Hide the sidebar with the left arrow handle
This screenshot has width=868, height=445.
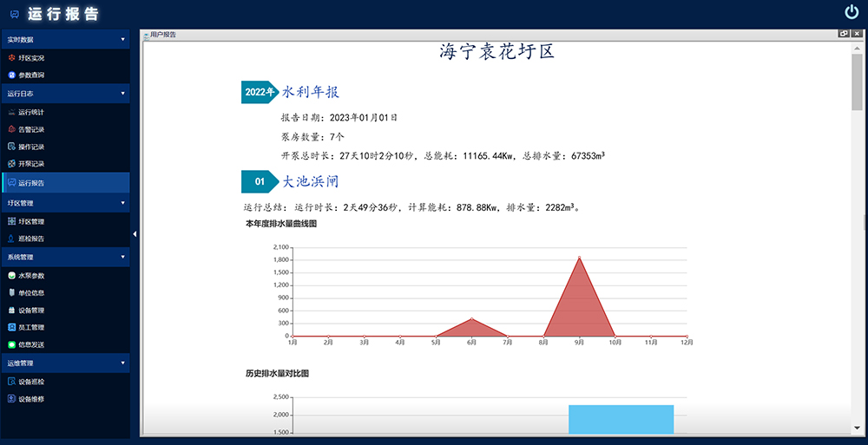[135, 234]
